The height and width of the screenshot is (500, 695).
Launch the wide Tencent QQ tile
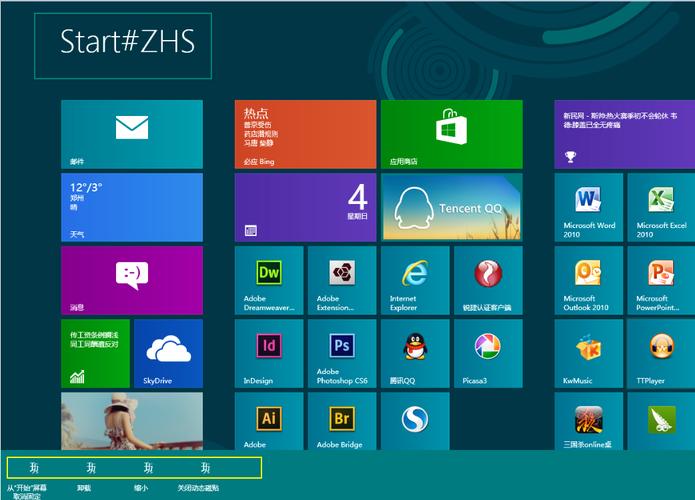tap(452, 207)
